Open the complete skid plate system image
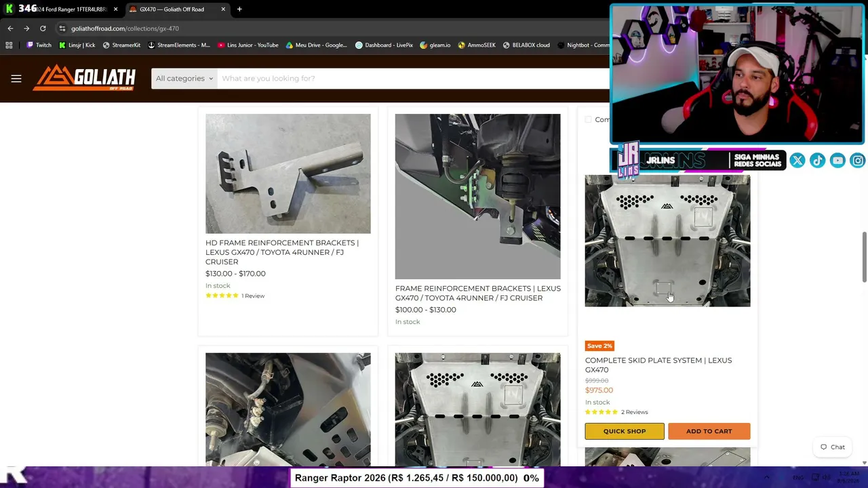The width and height of the screenshot is (868, 488). point(668,241)
